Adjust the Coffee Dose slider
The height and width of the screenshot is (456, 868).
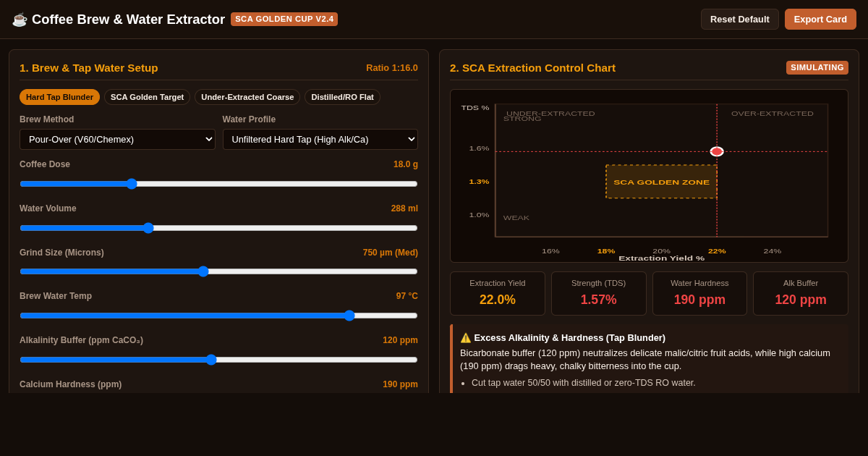218,184
